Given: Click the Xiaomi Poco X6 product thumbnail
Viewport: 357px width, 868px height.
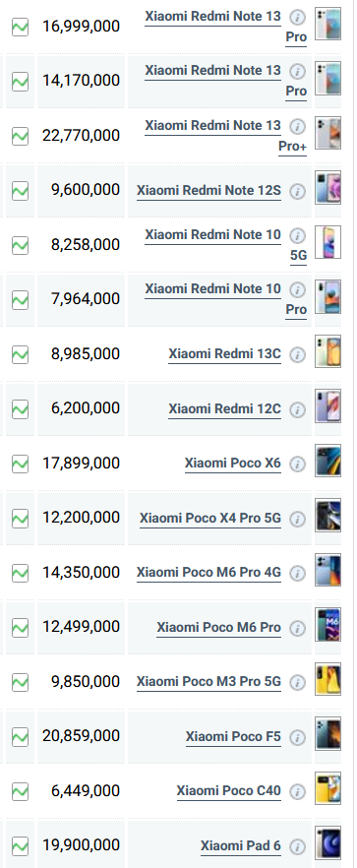Looking at the screenshot, I should coord(327,461).
